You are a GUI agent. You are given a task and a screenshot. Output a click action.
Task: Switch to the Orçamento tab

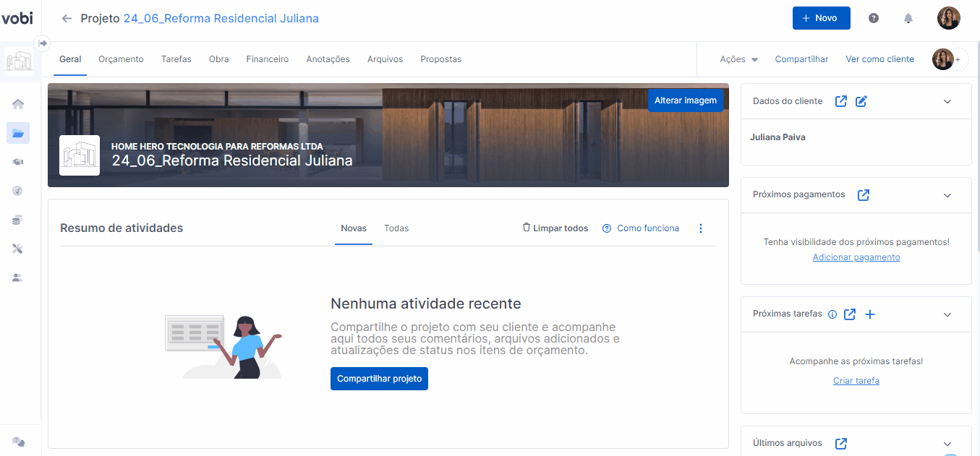click(121, 59)
